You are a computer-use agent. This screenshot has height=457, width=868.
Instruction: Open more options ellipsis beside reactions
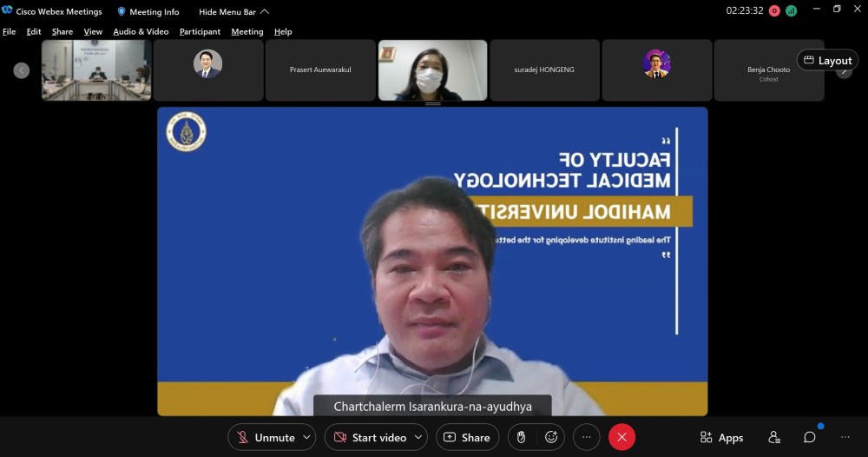point(587,437)
